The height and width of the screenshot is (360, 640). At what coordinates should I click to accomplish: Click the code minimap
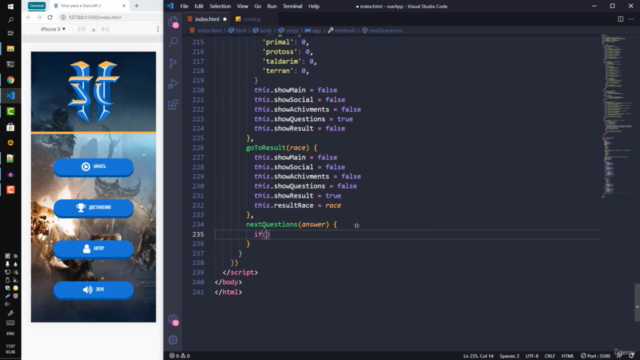pos(616,116)
